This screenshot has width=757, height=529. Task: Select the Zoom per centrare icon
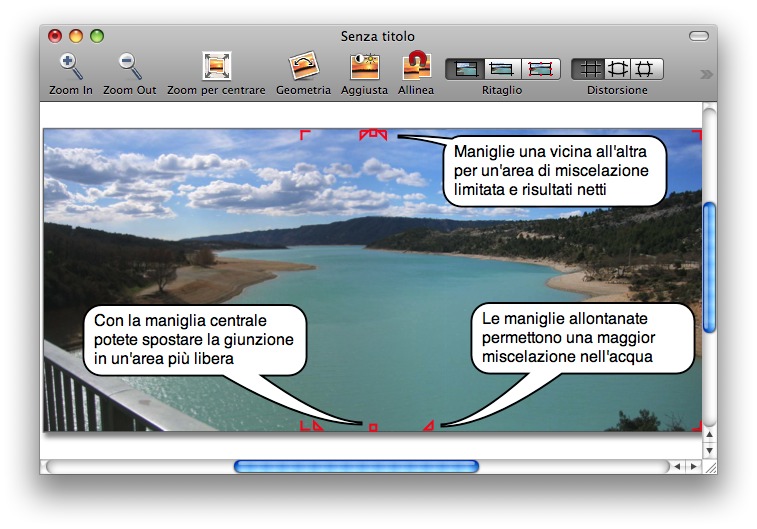216,66
